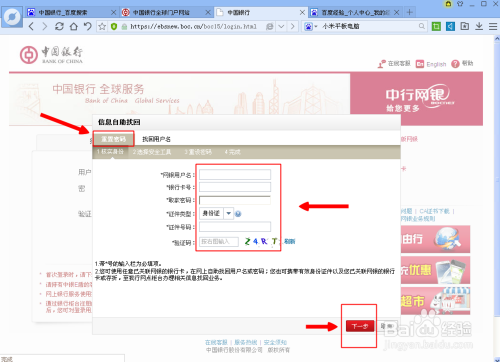Screen dimensions: 500x362
Task: Open footer 服务热线 link
Action: click(246, 342)
